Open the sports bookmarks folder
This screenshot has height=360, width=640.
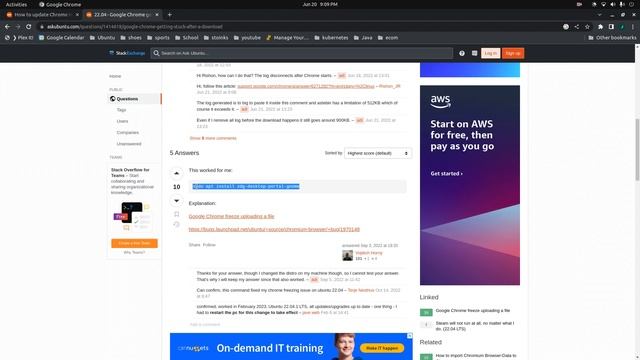click(158, 38)
